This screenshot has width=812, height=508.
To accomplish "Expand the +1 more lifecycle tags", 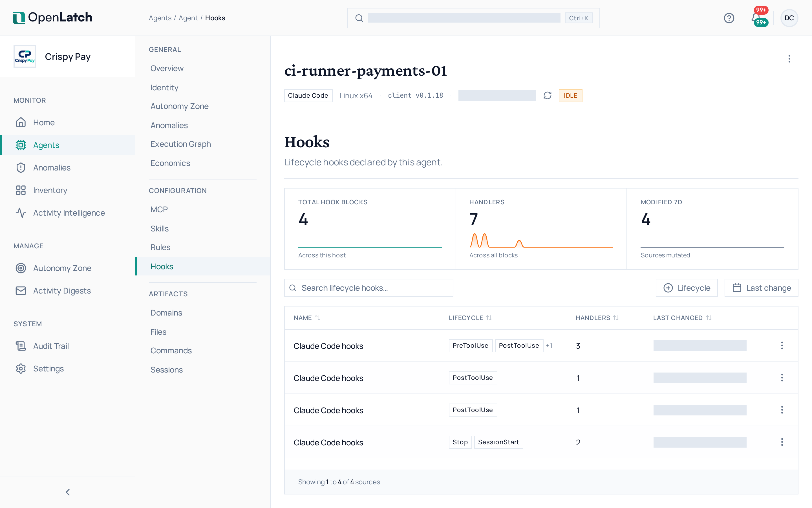I will (x=549, y=345).
